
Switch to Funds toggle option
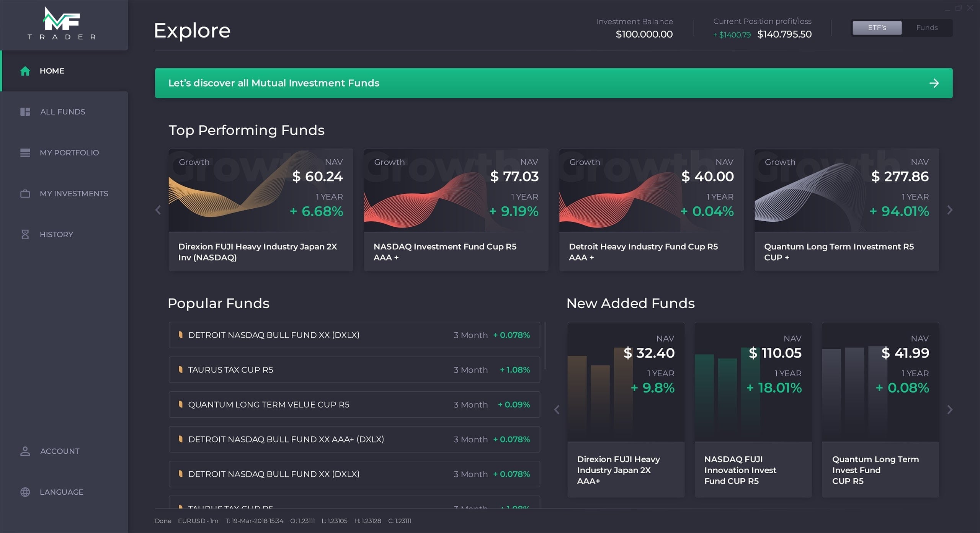tap(927, 28)
